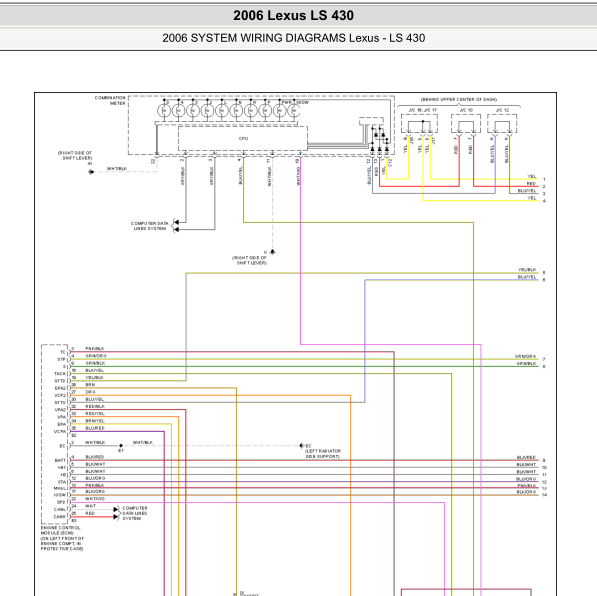Viewport: 597px width, 596px height.
Task: Click the "MREL" terminal label on ECM
Action: tap(60, 488)
